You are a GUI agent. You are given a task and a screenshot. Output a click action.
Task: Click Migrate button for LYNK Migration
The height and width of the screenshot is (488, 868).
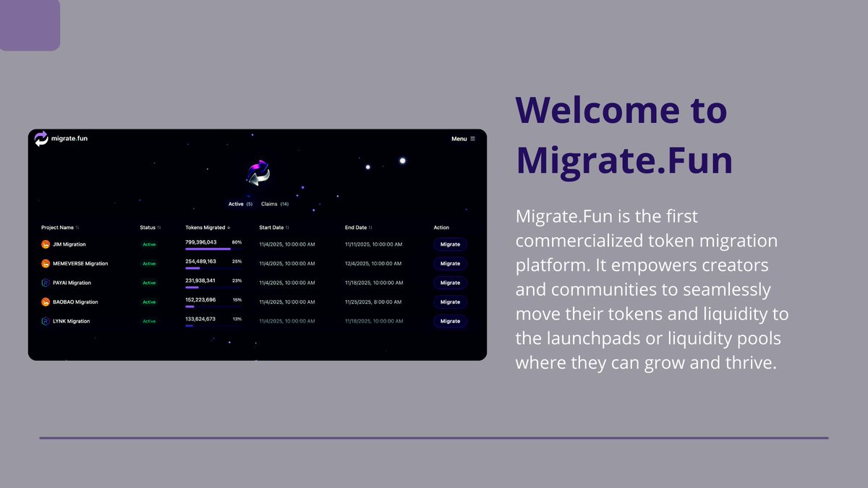[450, 321]
